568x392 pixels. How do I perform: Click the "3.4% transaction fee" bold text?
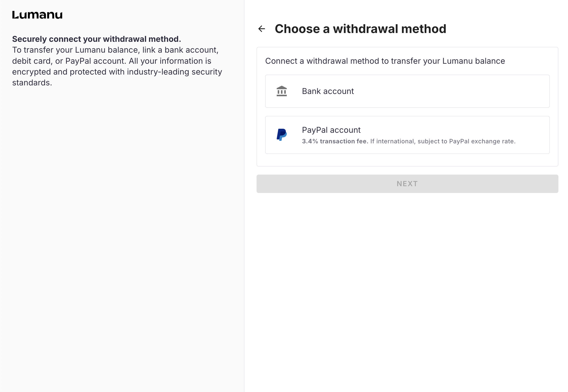[x=335, y=141]
